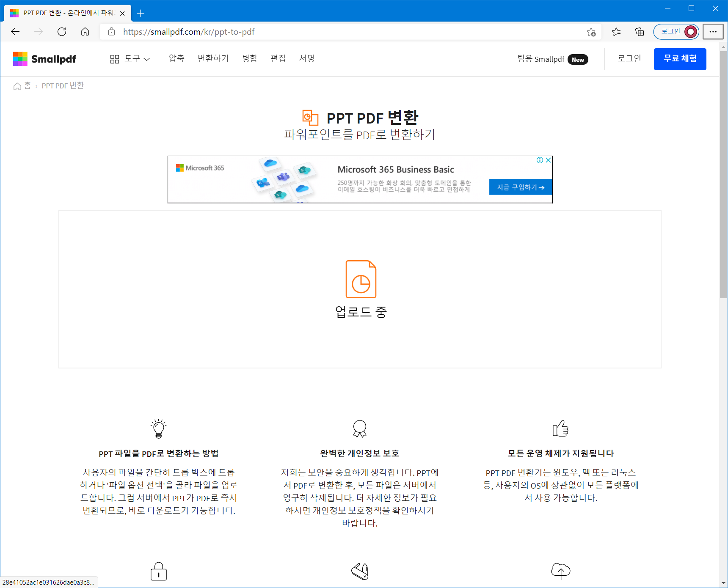Click the uploading file icon
The image size is (728, 588).
coord(361,279)
